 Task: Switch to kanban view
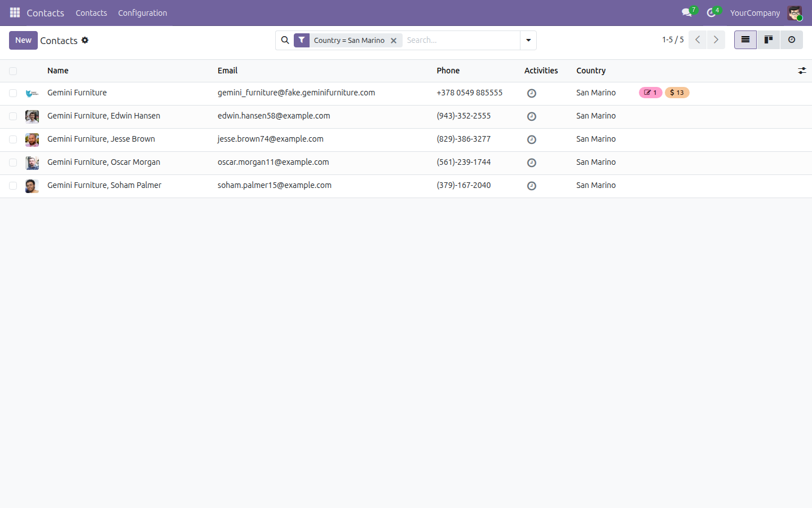coord(769,40)
